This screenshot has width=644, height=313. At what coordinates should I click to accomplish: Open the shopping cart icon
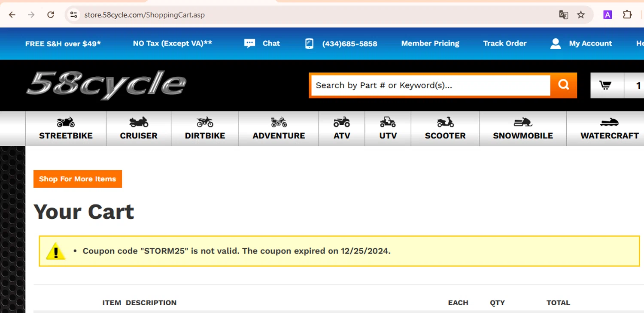point(605,85)
